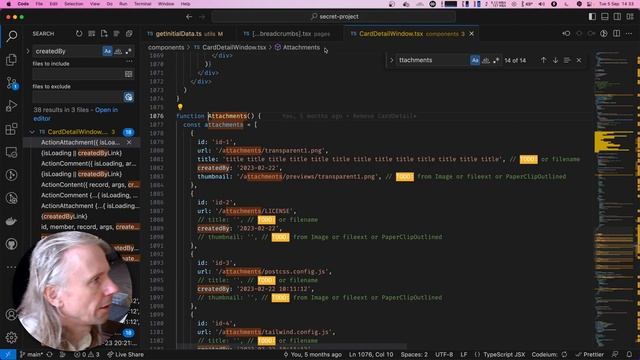This screenshot has height=360, width=640.
Task: Click Prettier in status bar
Action: [590, 354]
